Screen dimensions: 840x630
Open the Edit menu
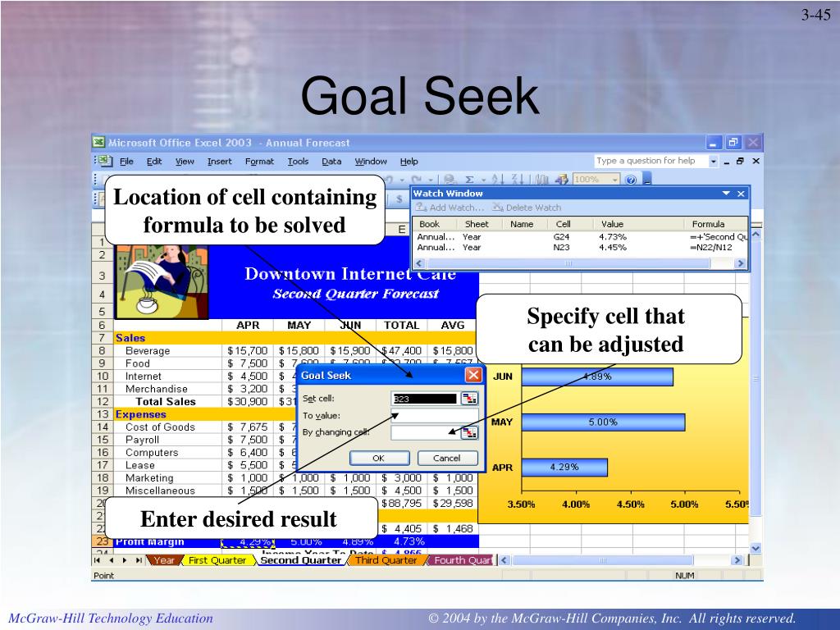154,162
